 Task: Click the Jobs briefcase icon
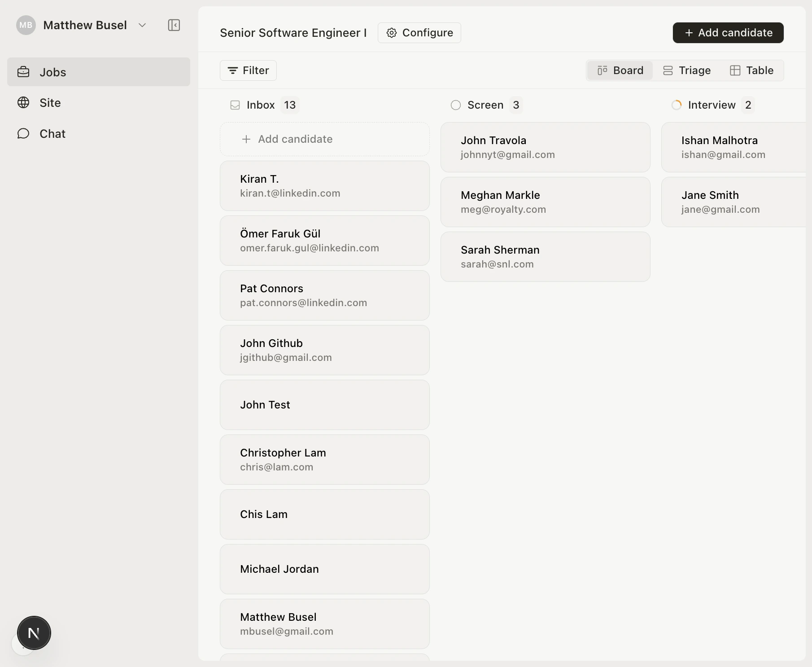coord(23,72)
